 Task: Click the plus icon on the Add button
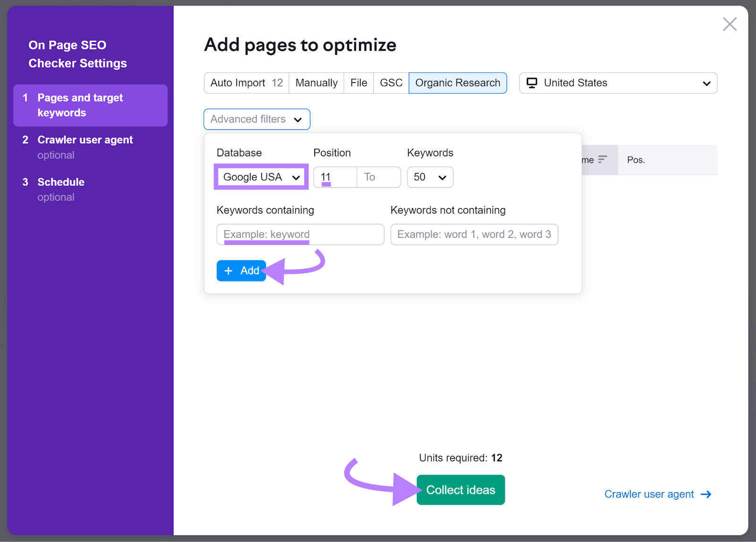[229, 270]
